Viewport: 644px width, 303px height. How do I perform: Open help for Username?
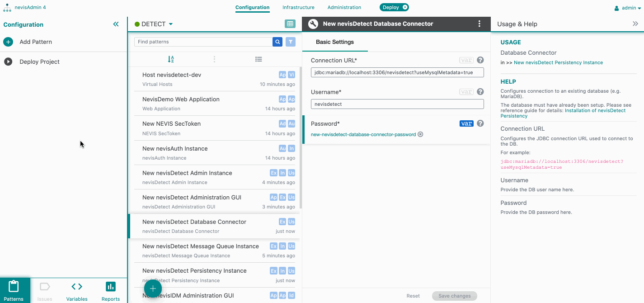click(x=480, y=92)
